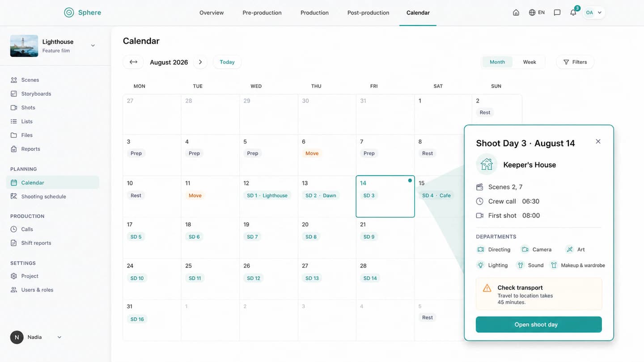Viewport: 644px width, 362px height.
Task: Click the Open shoot day button
Action: tap(539, 324)
